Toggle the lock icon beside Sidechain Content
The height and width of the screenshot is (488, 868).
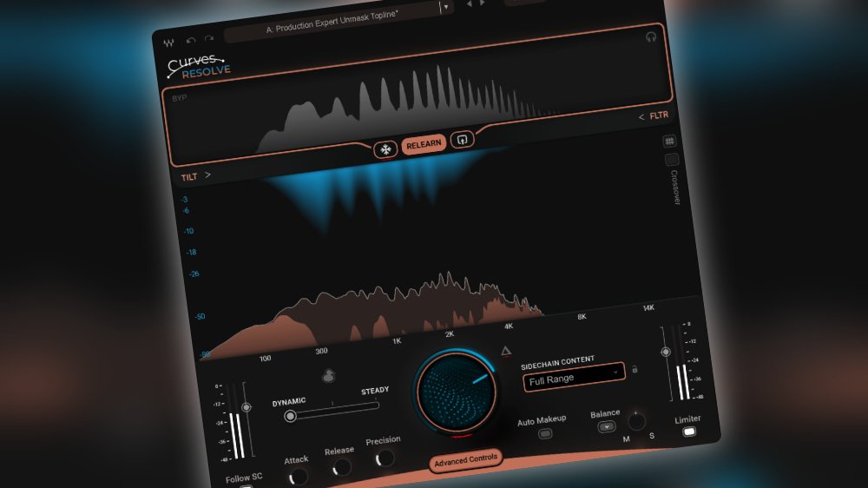pyautogui.click(x=635, y=369)
